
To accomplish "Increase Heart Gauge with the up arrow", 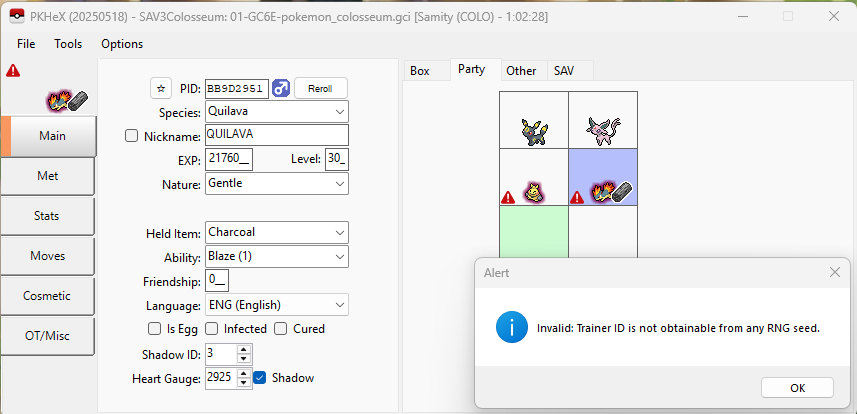I will coord(245,373).
